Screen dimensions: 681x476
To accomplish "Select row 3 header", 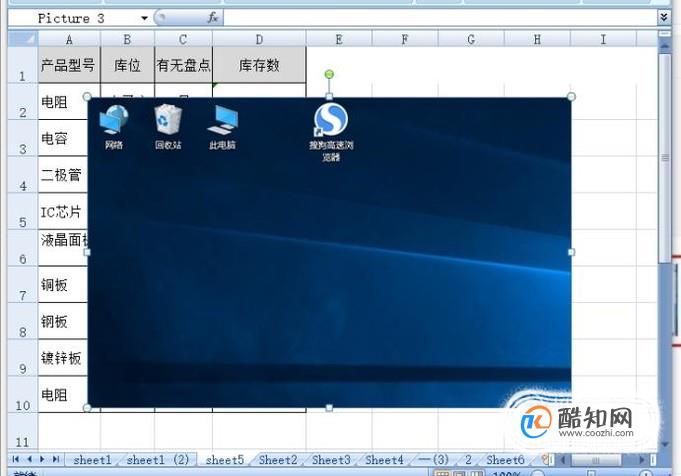I will coord(23,139).
